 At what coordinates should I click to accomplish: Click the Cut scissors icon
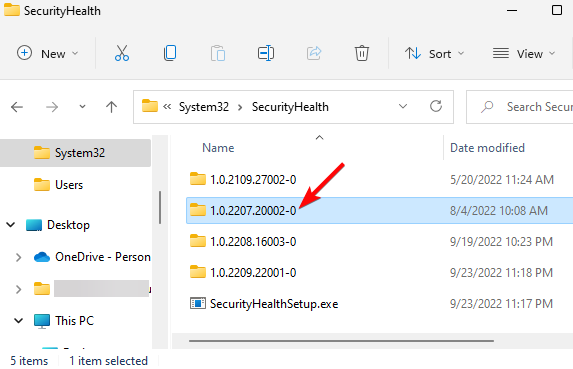coord(122,53)
